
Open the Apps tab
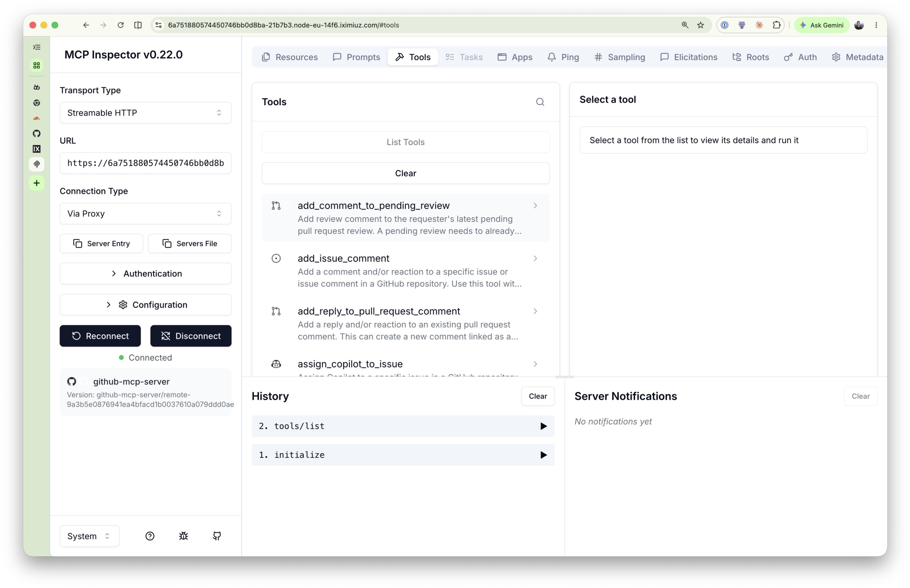click(515, 57)
